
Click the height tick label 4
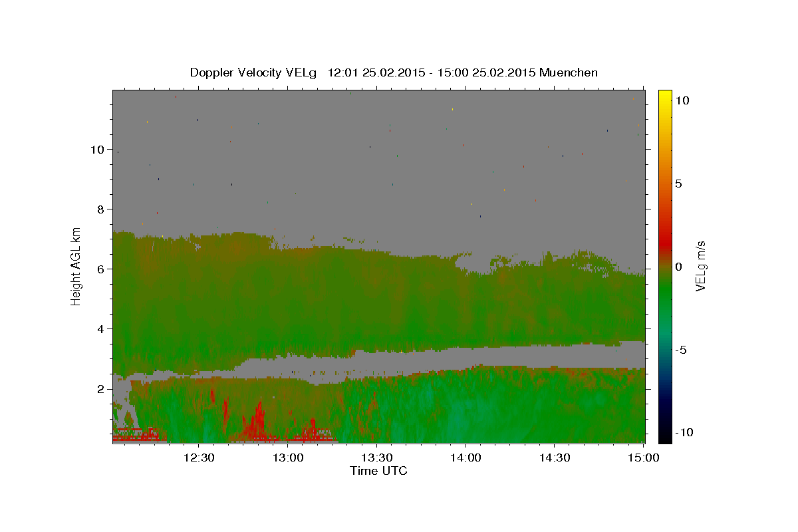pos(101,329)
